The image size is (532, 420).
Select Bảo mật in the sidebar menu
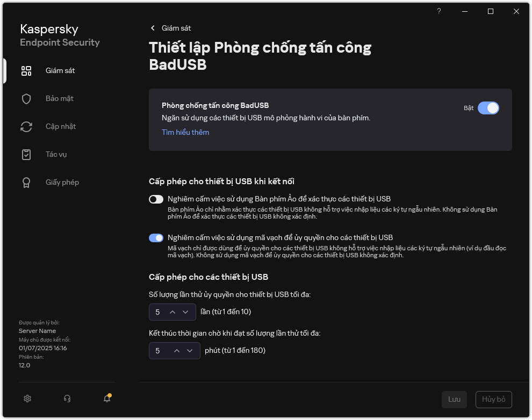coord(60,99)
